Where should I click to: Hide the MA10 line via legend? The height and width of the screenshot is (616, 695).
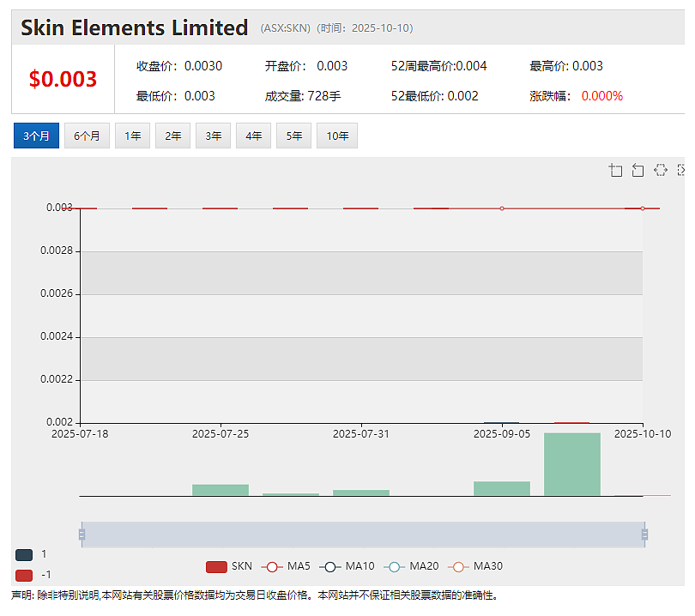[x=347, y=566]
